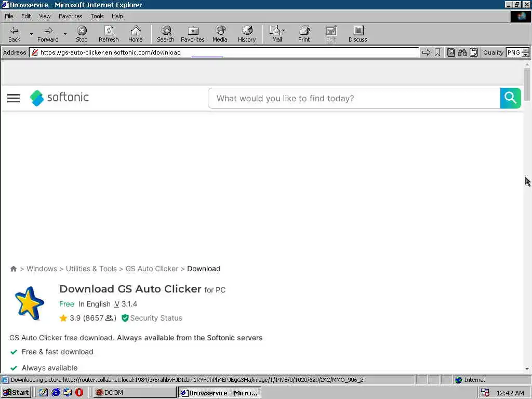The image size is (532, 399).
Task: Click the bookmarks book icon
Action: point(450,52)
